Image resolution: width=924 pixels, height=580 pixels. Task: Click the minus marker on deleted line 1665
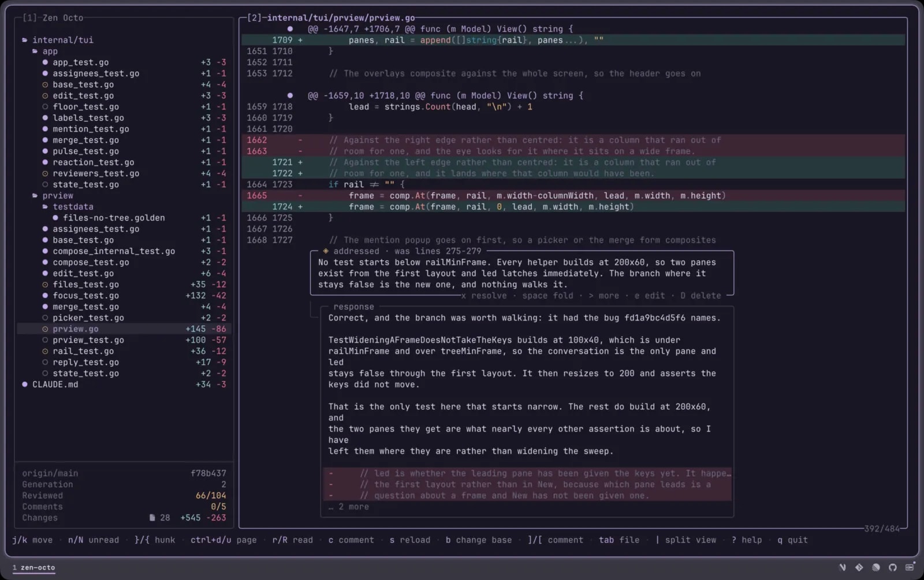tap(300, 196)
